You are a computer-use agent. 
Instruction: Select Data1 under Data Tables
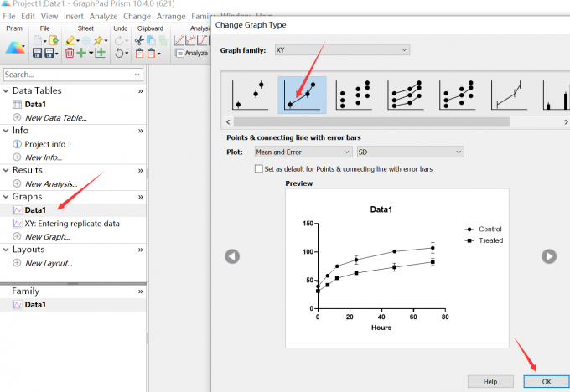pos(35,104)
